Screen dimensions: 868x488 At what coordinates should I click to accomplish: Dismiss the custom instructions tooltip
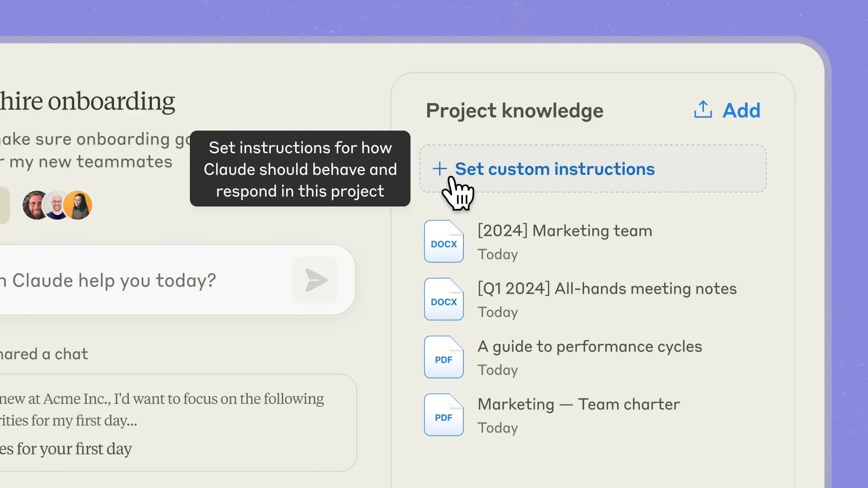pos(300,169)
